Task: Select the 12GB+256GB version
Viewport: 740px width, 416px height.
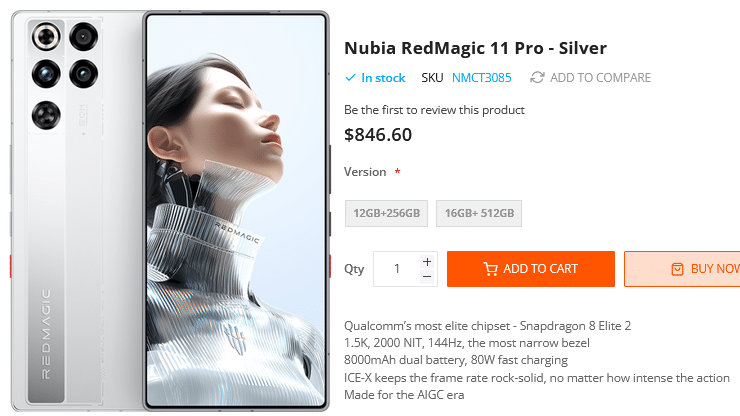Action: coord(386,213)
